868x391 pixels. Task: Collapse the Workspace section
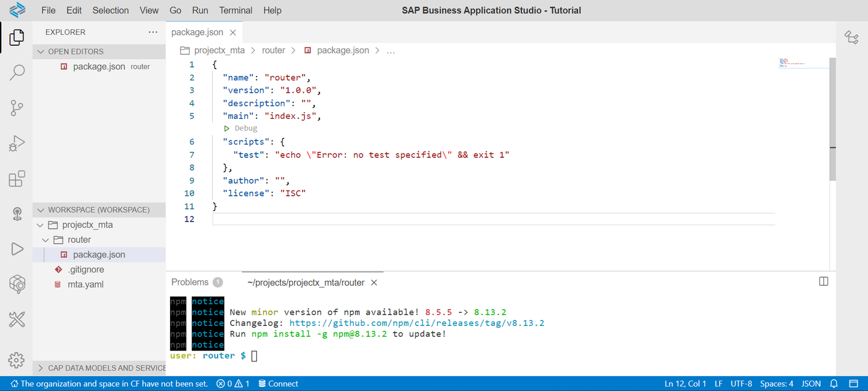click(99, 210)
